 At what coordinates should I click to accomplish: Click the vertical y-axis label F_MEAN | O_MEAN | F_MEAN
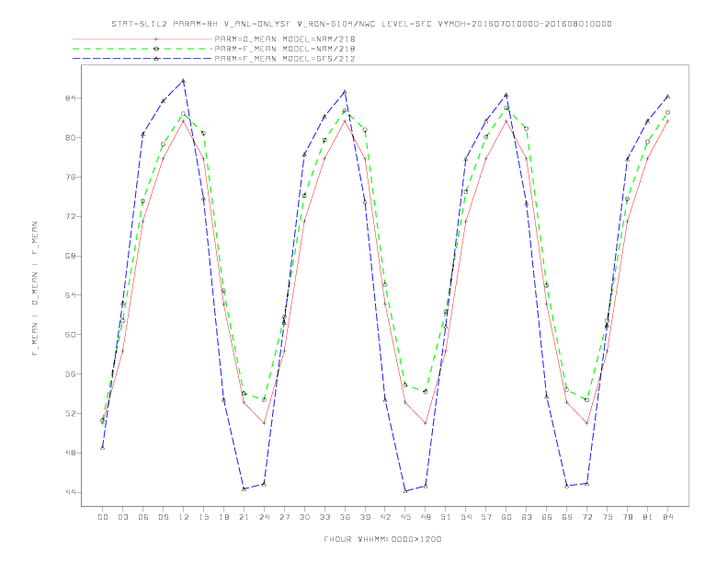click(35, 289)
